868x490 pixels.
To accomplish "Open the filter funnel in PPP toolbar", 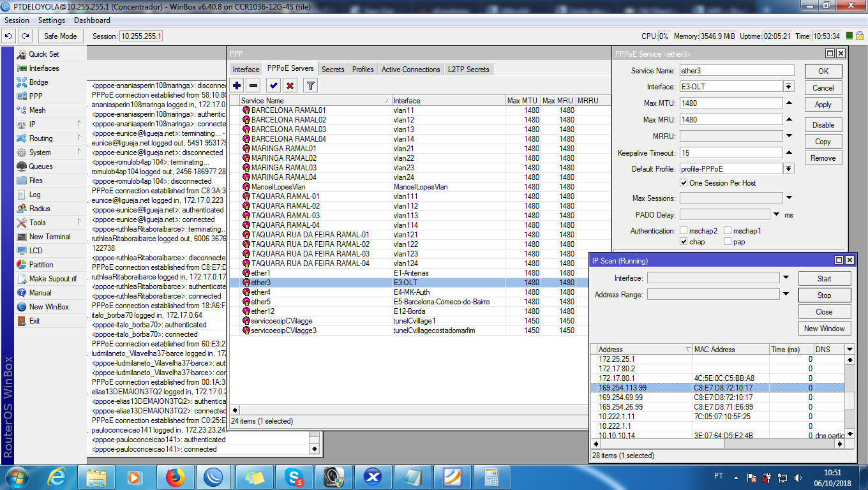I will 310,85.
